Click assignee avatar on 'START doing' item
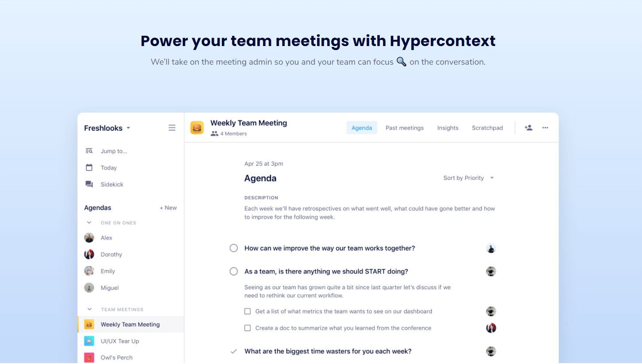 point(491,271)
